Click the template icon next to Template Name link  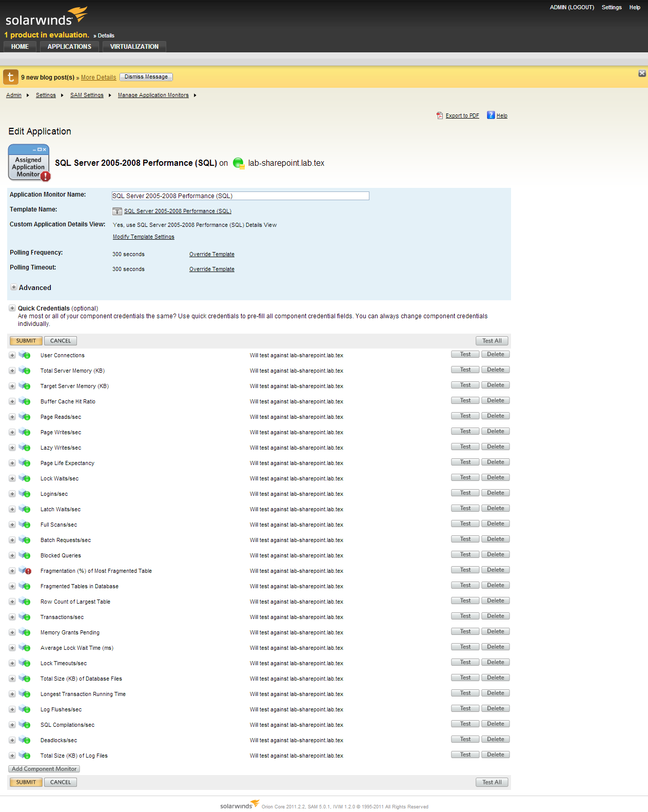pos(117,211)
